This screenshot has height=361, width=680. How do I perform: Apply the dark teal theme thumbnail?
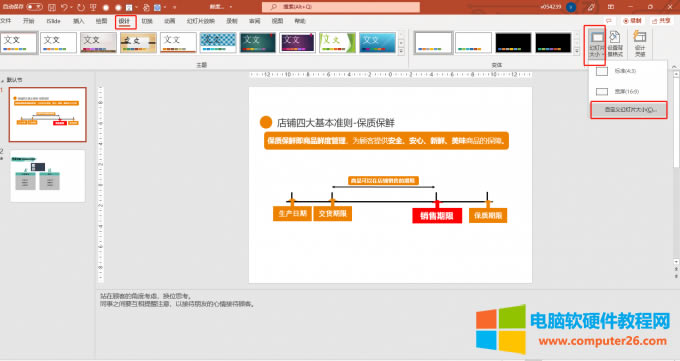tap(258, 43)
